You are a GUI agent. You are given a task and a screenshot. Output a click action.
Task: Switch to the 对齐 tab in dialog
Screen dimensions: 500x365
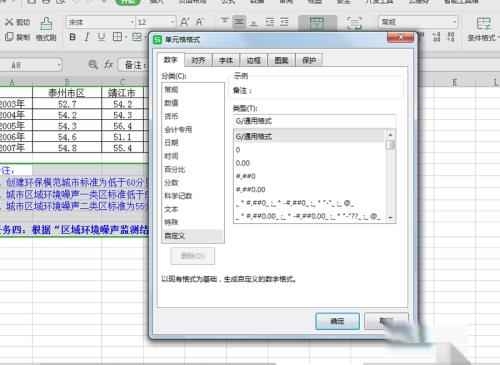tap(198, 60)
